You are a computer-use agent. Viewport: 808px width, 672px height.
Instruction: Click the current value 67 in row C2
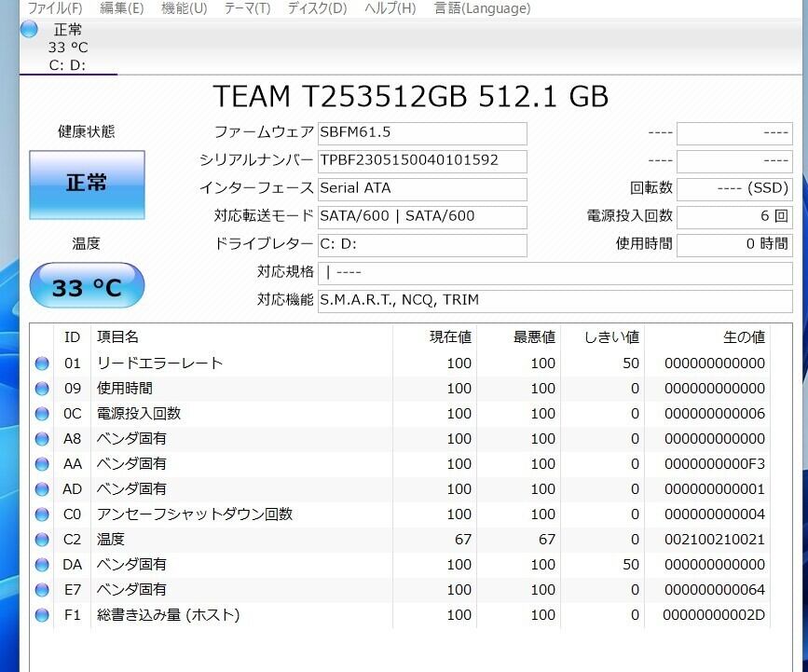[x=463, y=540]
